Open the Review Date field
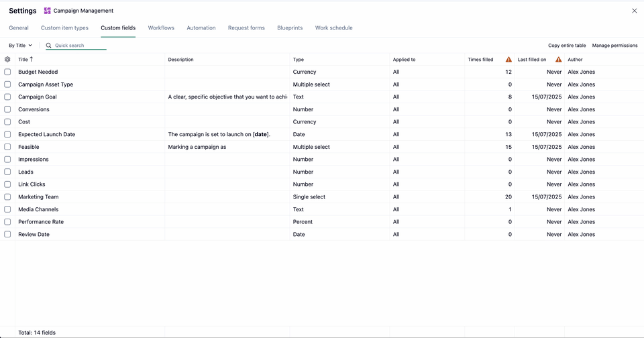This screenshot has height=338, width=644. click(x=34, y=234)
